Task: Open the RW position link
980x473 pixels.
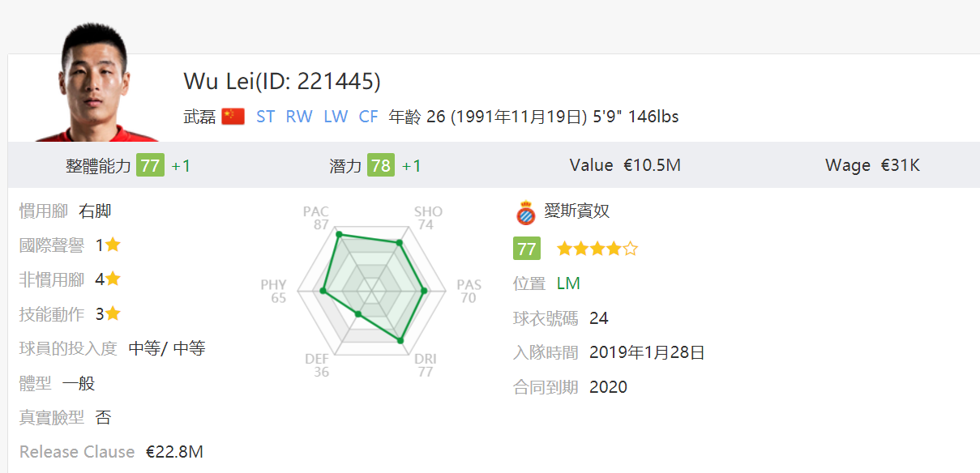Action: [298, 117]
